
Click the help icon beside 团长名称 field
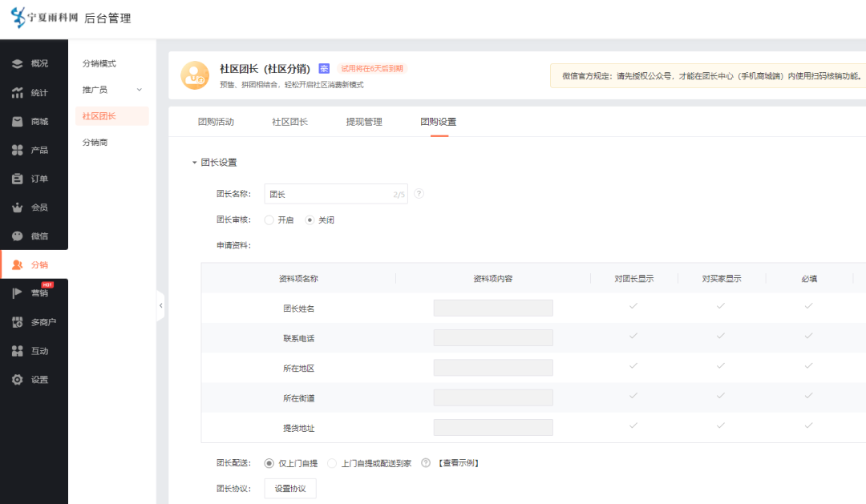419,194
